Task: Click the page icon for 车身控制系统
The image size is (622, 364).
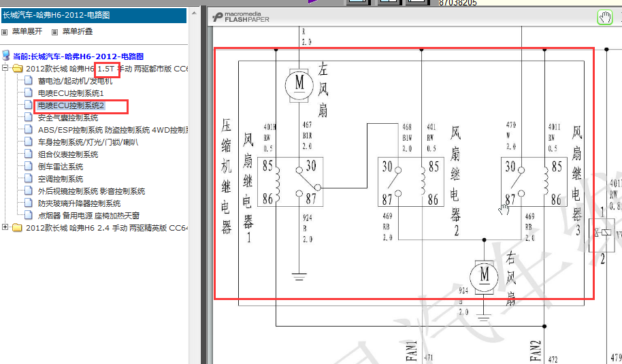Action: [28, 142]
